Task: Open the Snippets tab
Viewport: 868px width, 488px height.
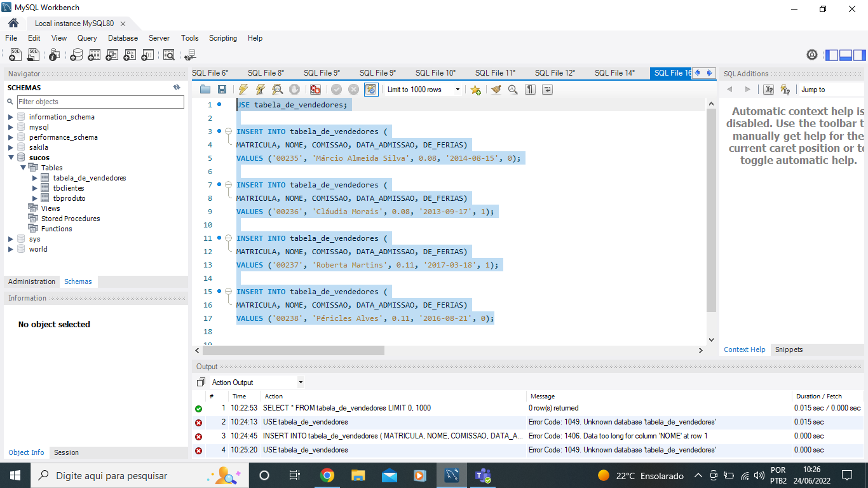Action: point(789,349)
